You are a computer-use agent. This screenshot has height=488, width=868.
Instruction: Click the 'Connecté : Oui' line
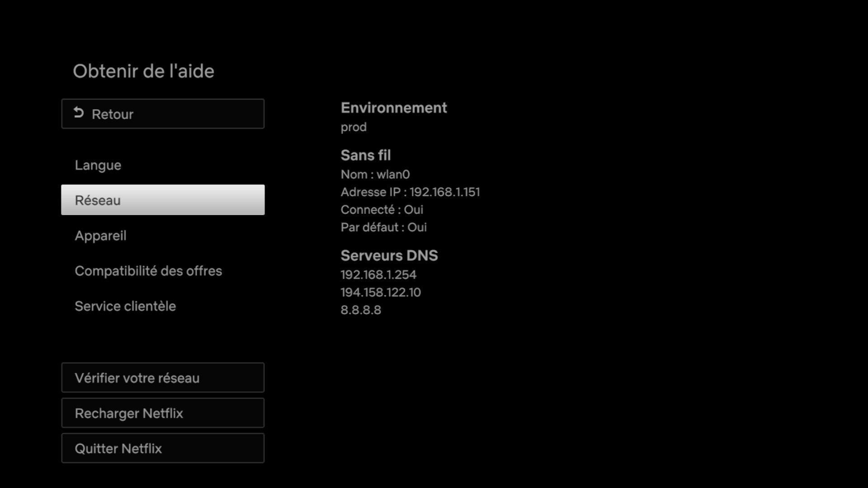click(x=382, y=210)
